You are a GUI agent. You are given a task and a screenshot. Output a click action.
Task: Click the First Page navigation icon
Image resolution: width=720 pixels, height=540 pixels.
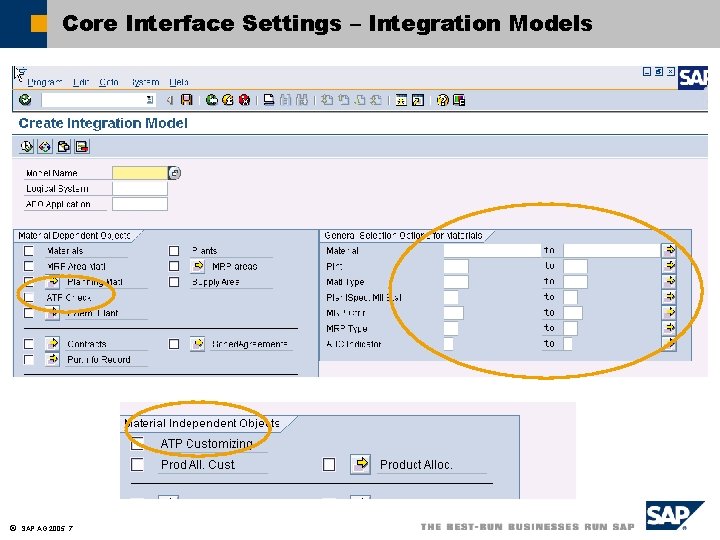tap(327, 100)
